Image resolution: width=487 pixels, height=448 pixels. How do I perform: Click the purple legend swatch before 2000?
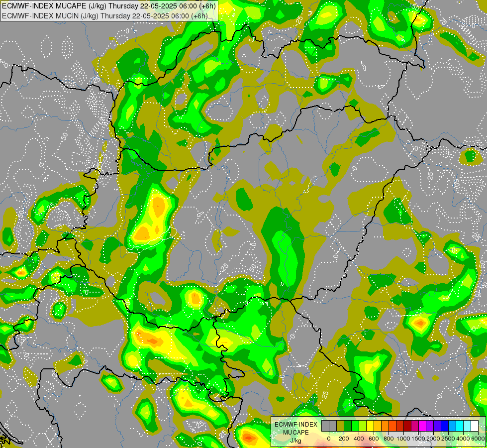click(430, 426)
